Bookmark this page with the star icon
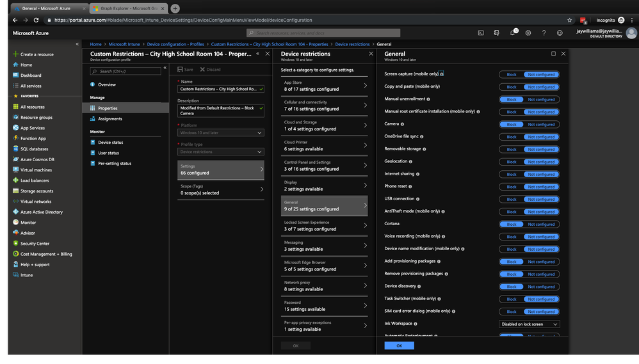The height and width of the screenshot is (364, 639). 569,20
